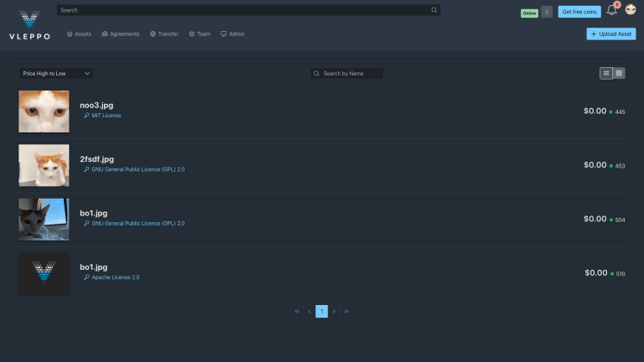Click the coin balance counter icon
Screen dimensions: 644x362
[x=547, y=12]
